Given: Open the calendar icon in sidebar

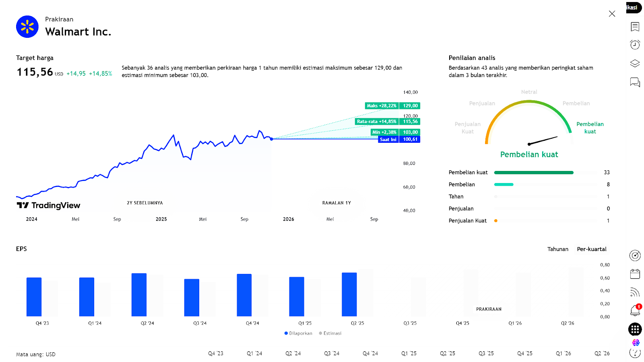Looking at the screenshot, I should [x=635, y=274].
